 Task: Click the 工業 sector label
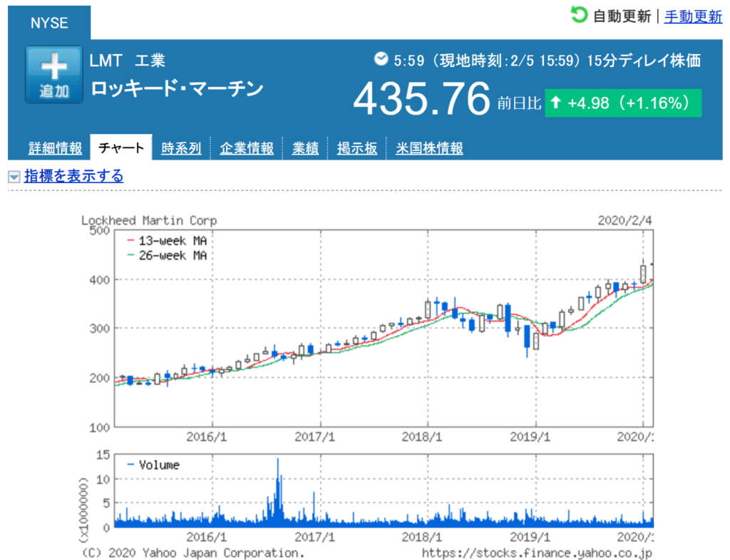click(x=150, y=61)
